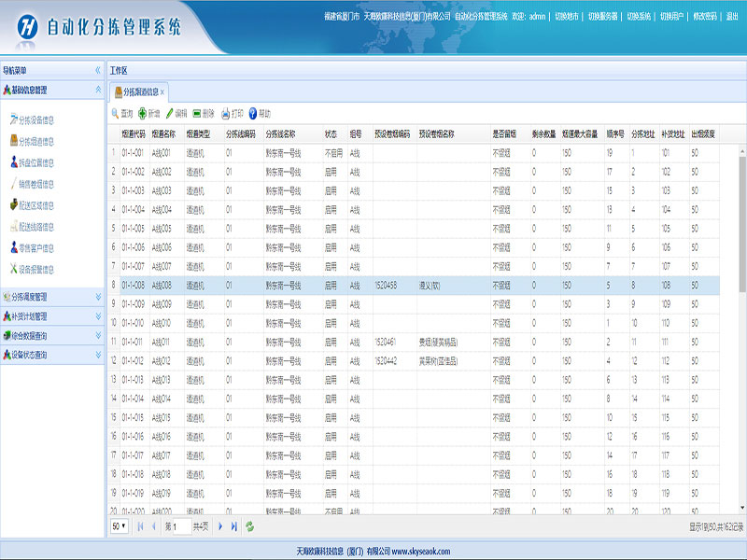Image resolution: width=747 pixels, height=560 pixels.
Task: Click the 查询 search magnifier icon
Action: pos(116,113)
